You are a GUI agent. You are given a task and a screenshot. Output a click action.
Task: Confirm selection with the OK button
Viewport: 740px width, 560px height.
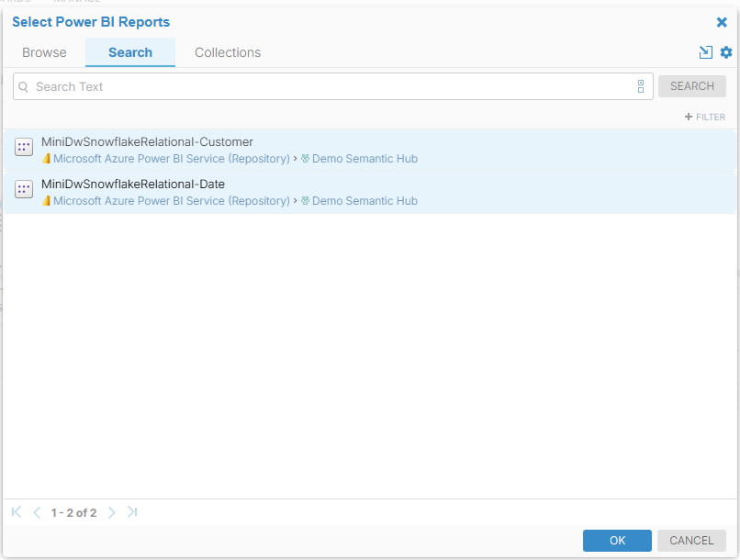617,541
